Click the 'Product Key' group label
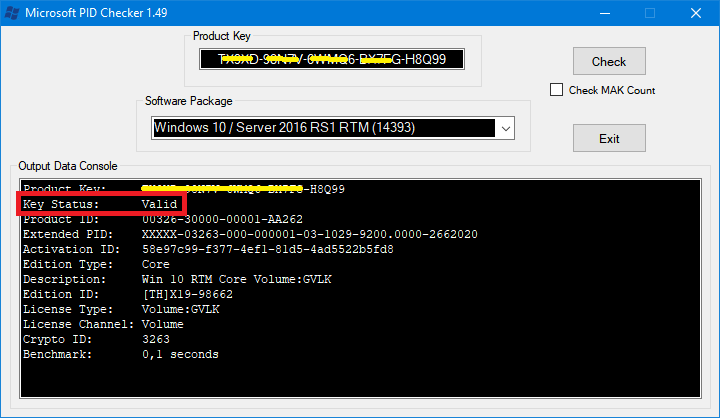 [x=222, y=36]
